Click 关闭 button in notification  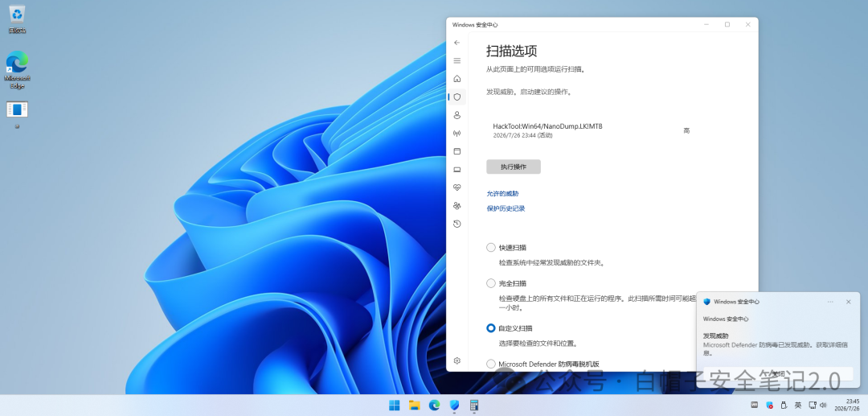click(778, 374)
